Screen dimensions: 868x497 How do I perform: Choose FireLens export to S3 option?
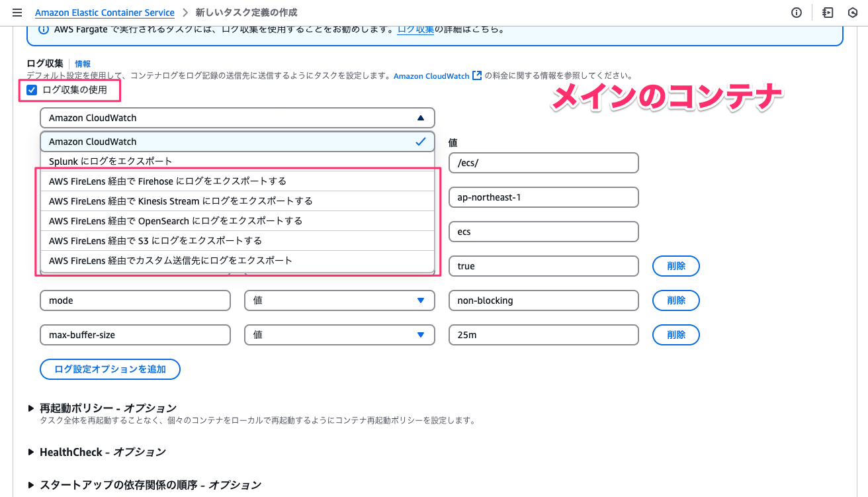[x=238, y=241]
